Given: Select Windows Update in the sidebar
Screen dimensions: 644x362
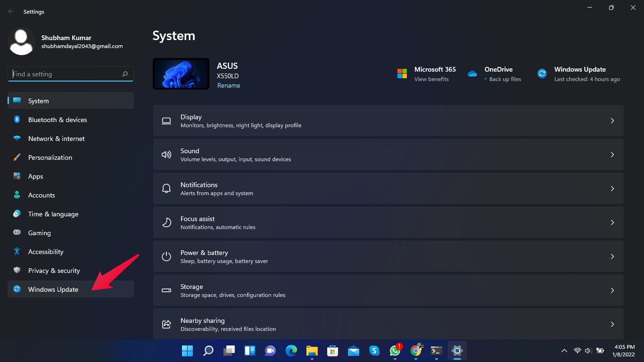Looking at the screenshot, I should coord(53,289).
